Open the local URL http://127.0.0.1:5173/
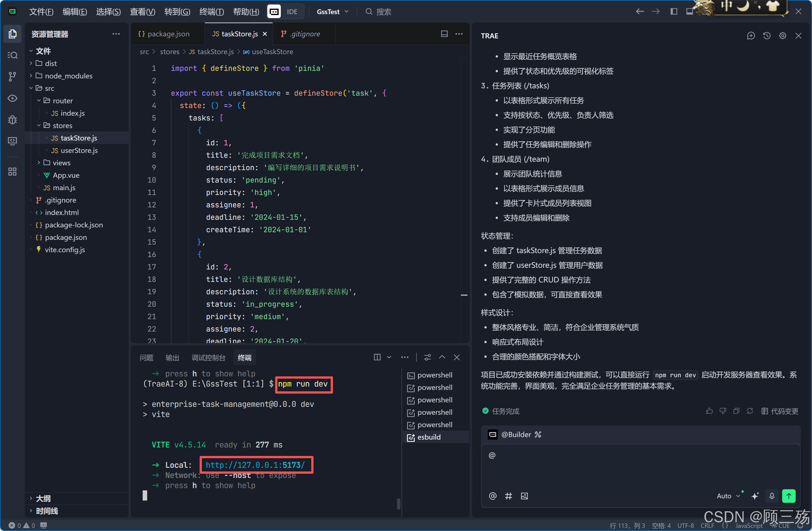The image size is (812, 531). coord(255,465)
